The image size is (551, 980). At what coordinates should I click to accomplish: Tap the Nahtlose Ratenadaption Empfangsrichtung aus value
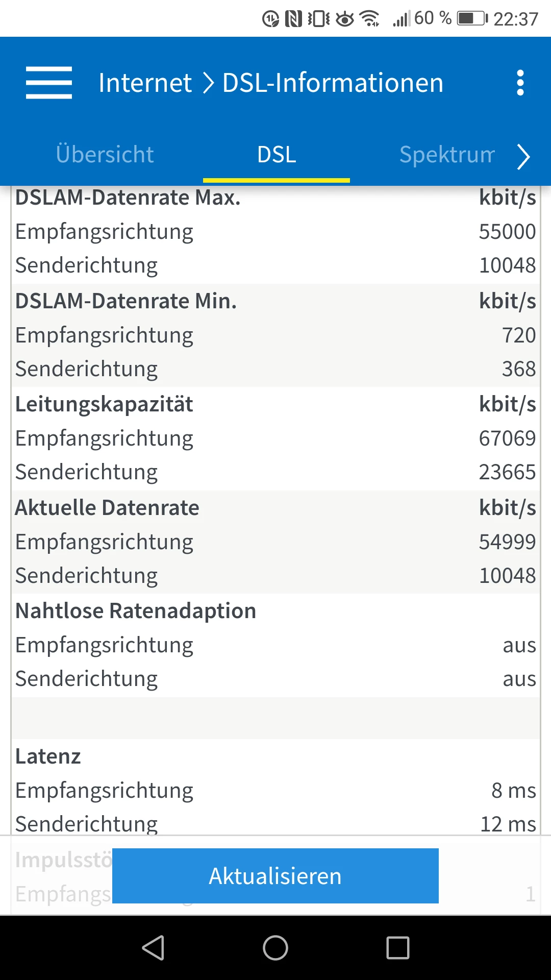pos(519,645)
